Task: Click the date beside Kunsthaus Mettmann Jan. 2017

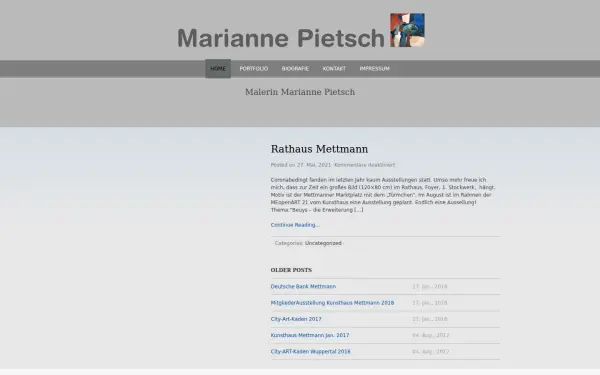Action: click(430, 336)
